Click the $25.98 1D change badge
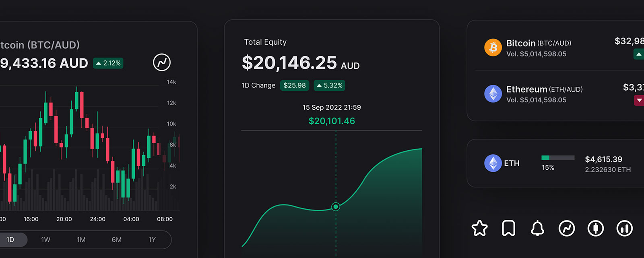 [x=295, y=85]
